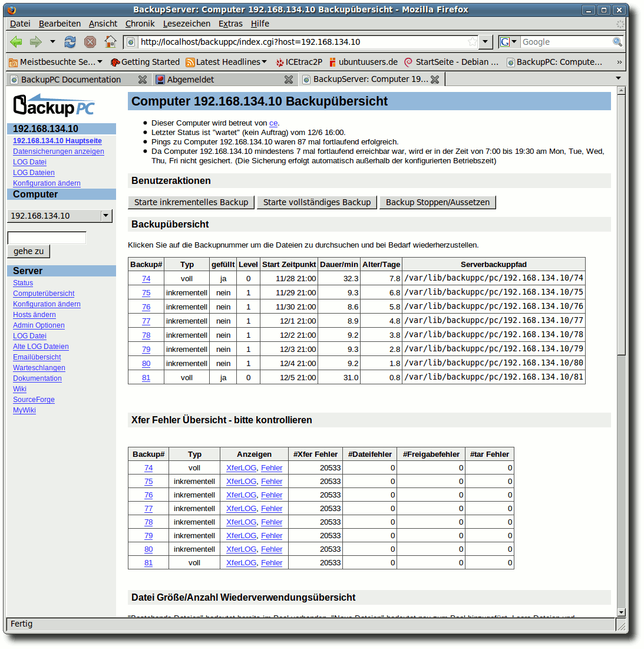644x649 pixels.
Task: Open 192.168.134.10 Hauptseite link
Action: pos(57,141)
